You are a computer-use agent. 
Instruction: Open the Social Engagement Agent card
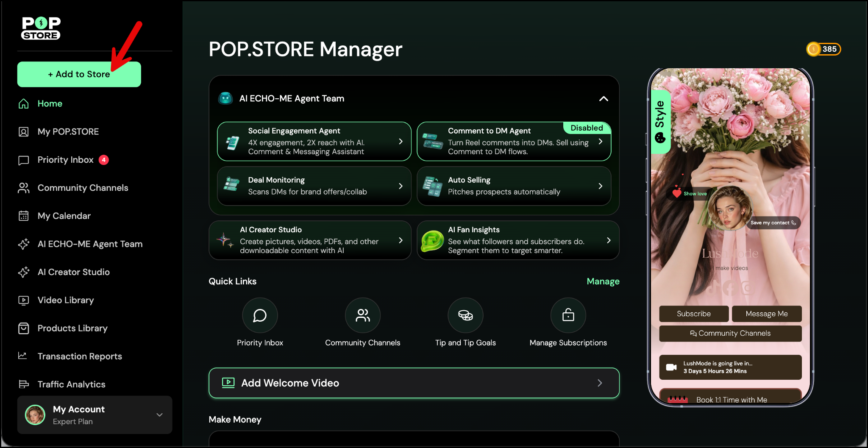click(314, 141)
